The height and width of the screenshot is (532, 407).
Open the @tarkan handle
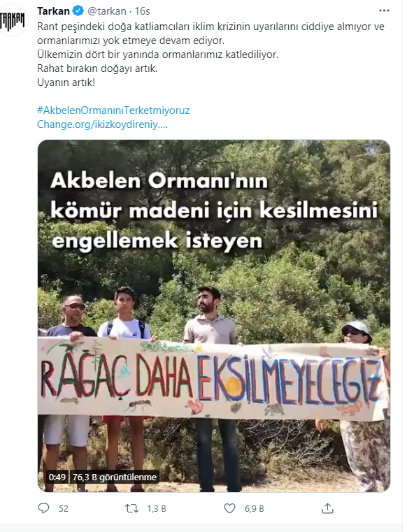click(x=107, y=11)
